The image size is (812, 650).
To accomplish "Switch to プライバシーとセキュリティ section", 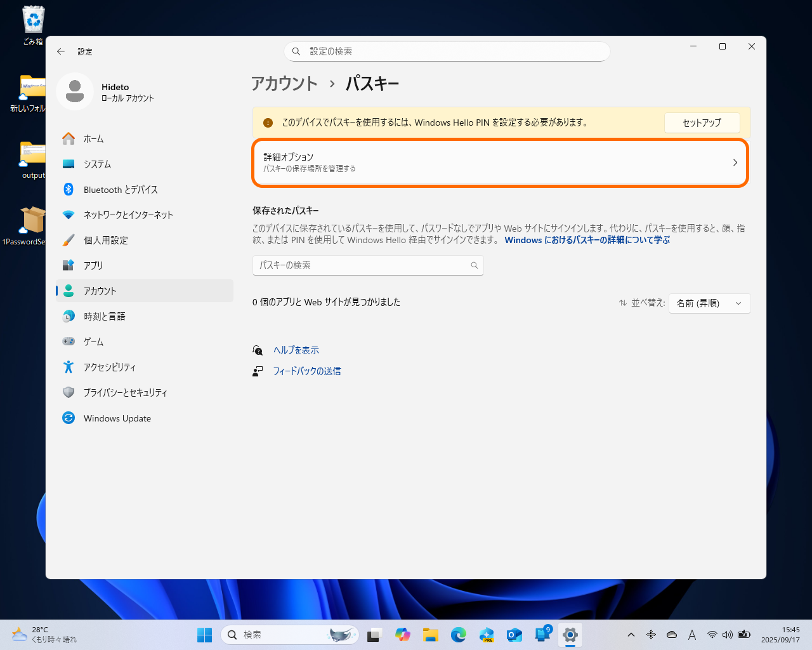I will coord(125,392).
